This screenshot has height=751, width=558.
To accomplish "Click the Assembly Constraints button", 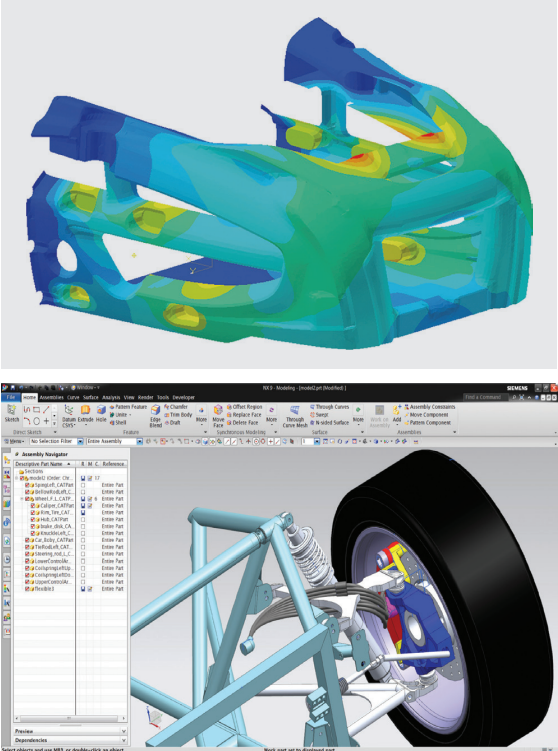I will pyautogui.click(x=429, y=407).
